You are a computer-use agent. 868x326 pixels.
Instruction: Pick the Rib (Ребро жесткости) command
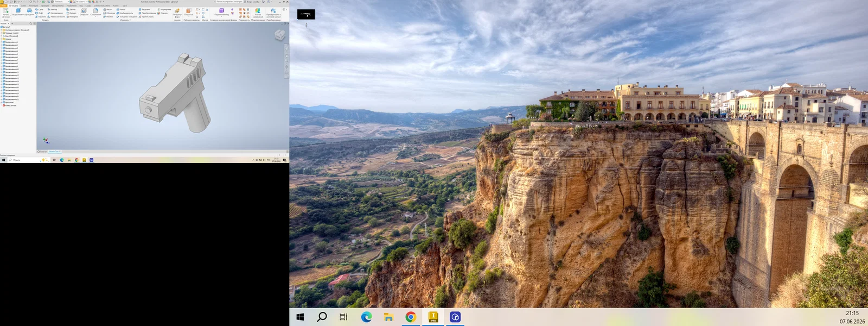56,17
